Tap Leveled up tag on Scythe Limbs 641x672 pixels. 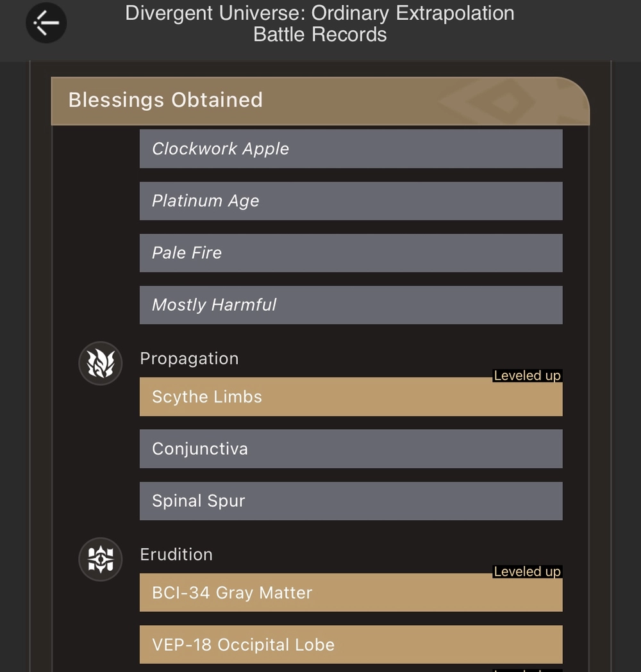point(527,376)
